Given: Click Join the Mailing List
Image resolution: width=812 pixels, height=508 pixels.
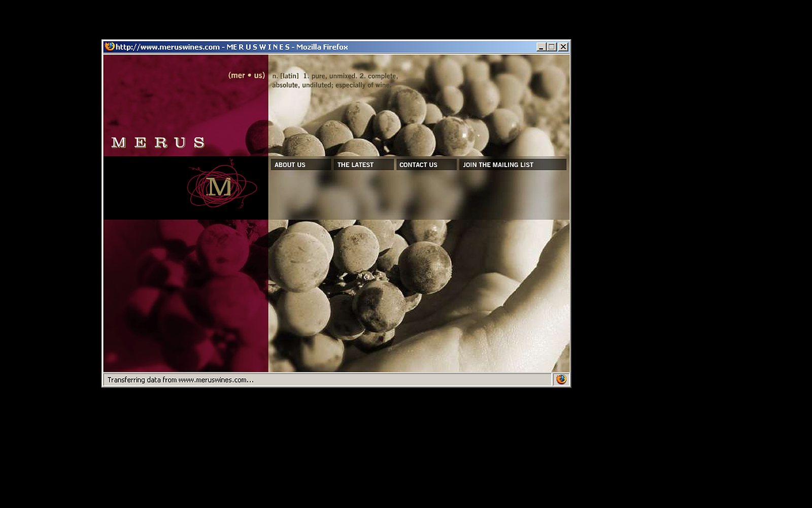Looking at the screenshot, I should coord(513,165).
